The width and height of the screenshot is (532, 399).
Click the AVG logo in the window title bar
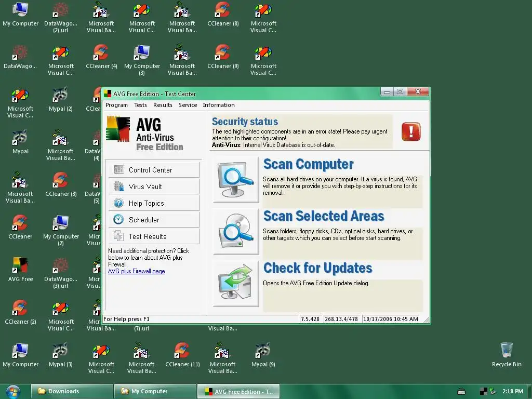coord(108,94)
